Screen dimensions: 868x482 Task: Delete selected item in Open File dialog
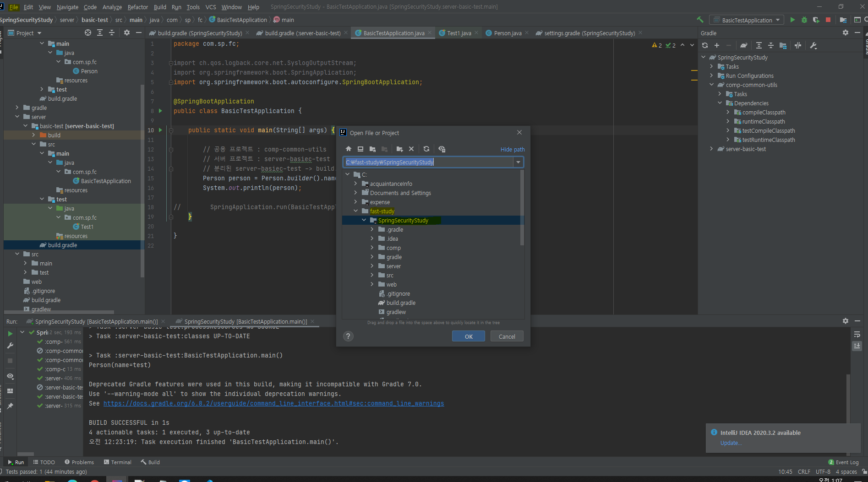[411, 149]
